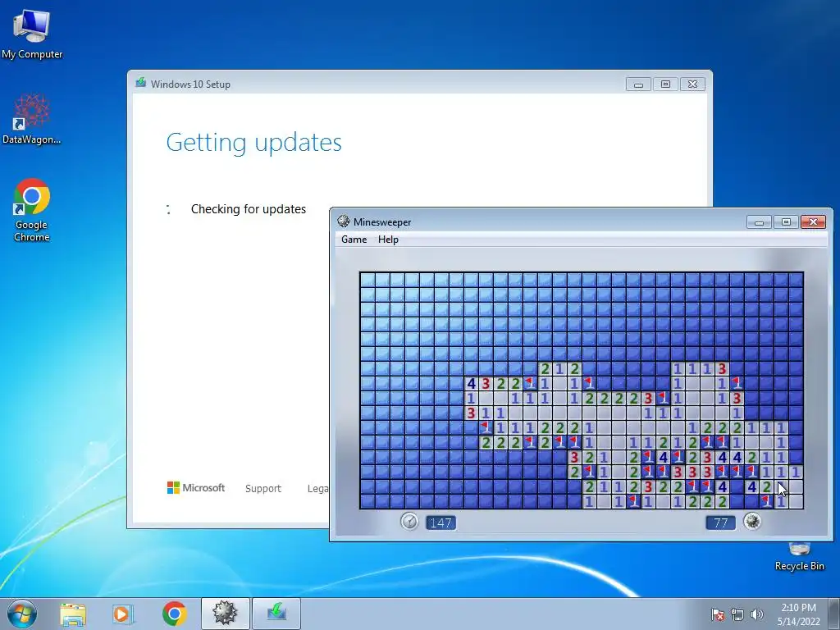Click the Checking for updates status text
The height and width of the screenshot is (630, 840).
tap(249, 209)
